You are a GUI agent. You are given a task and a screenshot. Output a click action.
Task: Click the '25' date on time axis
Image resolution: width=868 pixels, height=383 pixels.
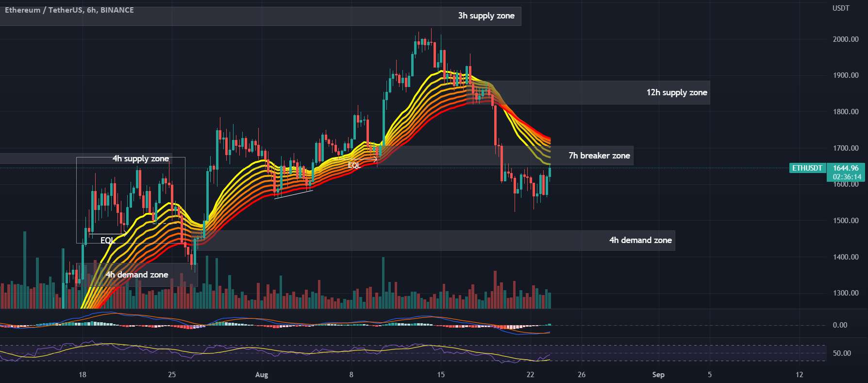pyautogui.click(x=172, y=374)
